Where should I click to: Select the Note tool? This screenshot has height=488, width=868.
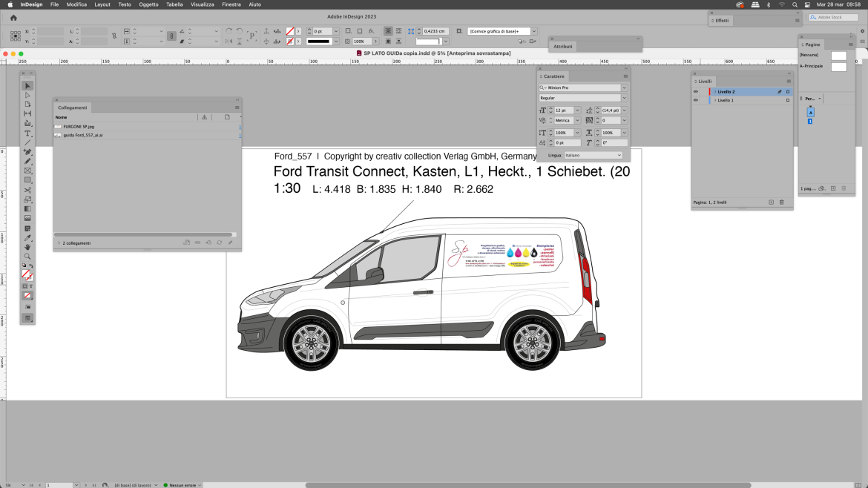tap(27, 228)
